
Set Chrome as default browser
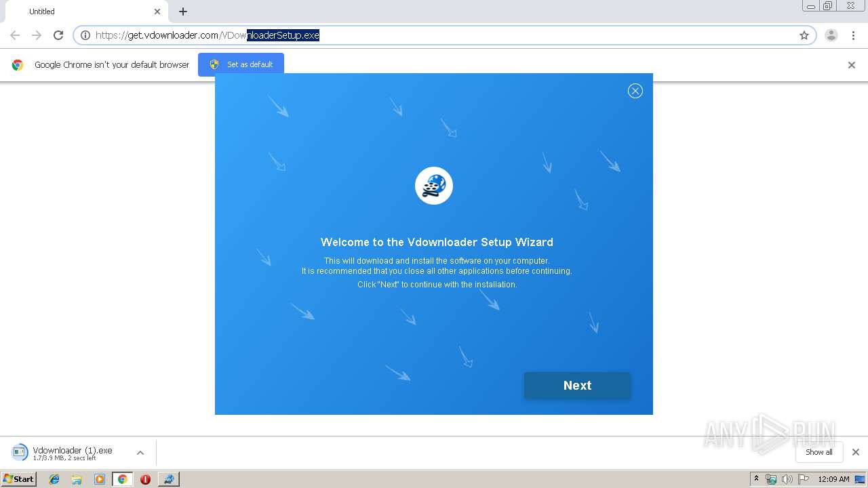coord(241,64)
